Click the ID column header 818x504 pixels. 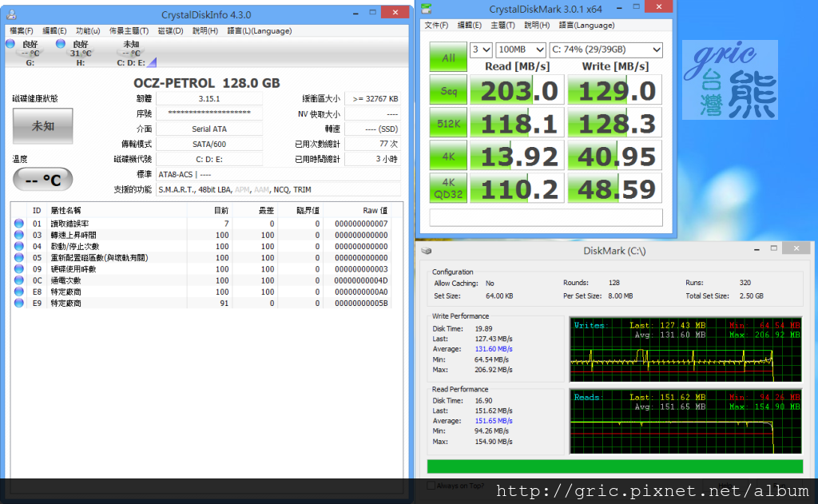coord(37,210)
